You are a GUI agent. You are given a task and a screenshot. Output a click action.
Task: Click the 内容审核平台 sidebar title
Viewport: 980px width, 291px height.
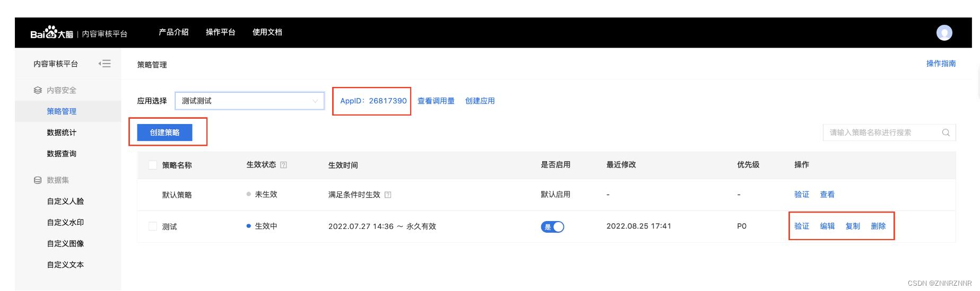(x=56, y=64)
